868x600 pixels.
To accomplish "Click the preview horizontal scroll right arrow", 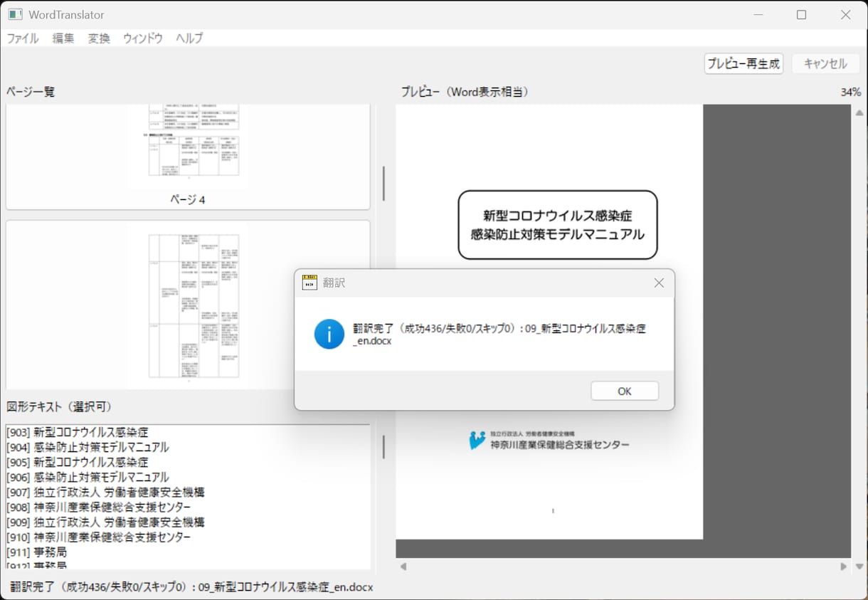I will (844, 567).
